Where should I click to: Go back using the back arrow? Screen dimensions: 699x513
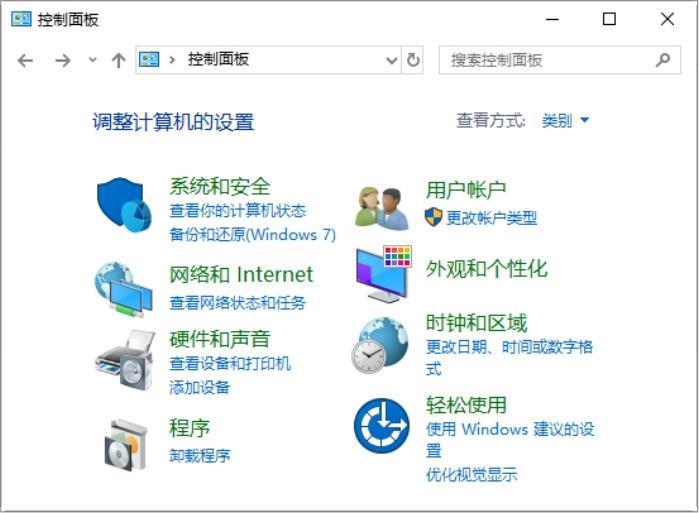point(25,60)
